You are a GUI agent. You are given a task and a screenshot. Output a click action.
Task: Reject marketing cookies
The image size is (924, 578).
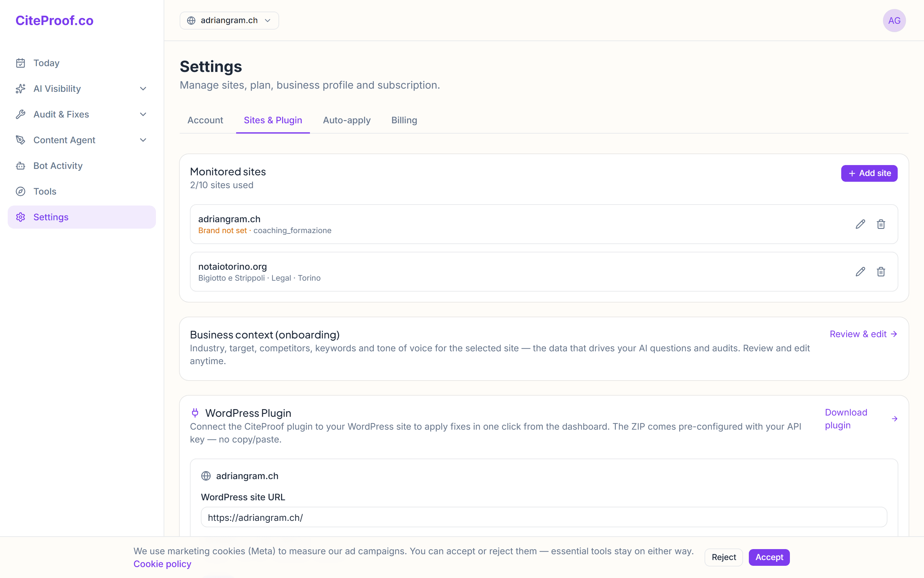pyautogui.click(x=723, y=557)
